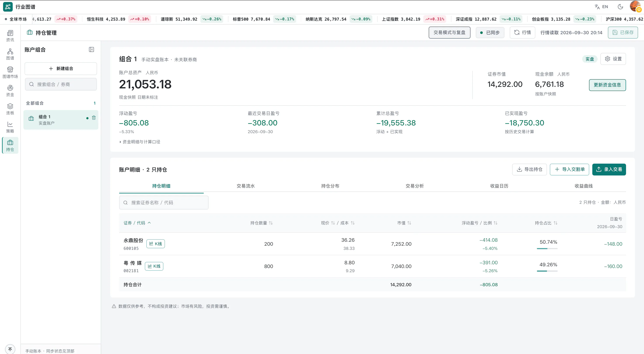Expand 资金明细与计算口径 details
Image resolution: width=644 pixels, height=354 pixels.
click(140, 142)
